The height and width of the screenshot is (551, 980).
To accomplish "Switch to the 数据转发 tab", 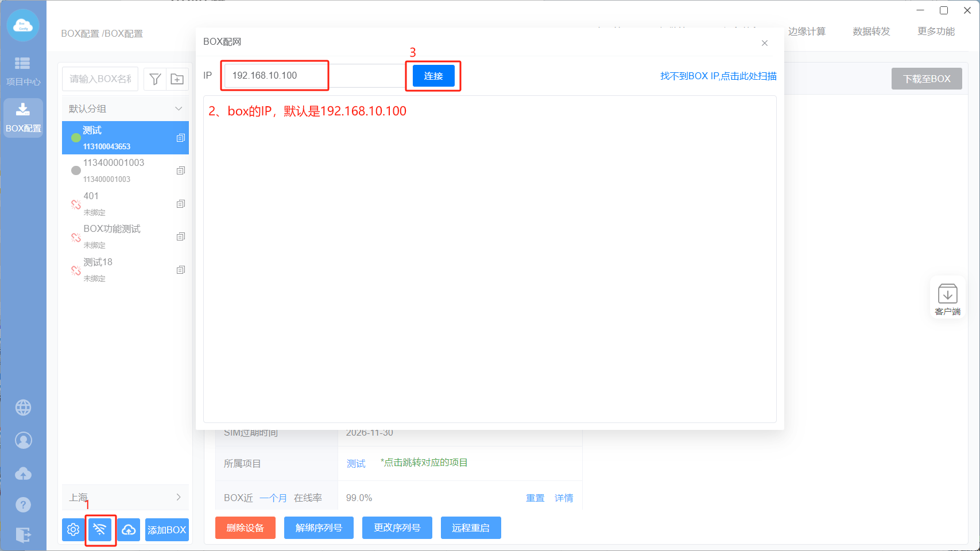I will 871,32.
